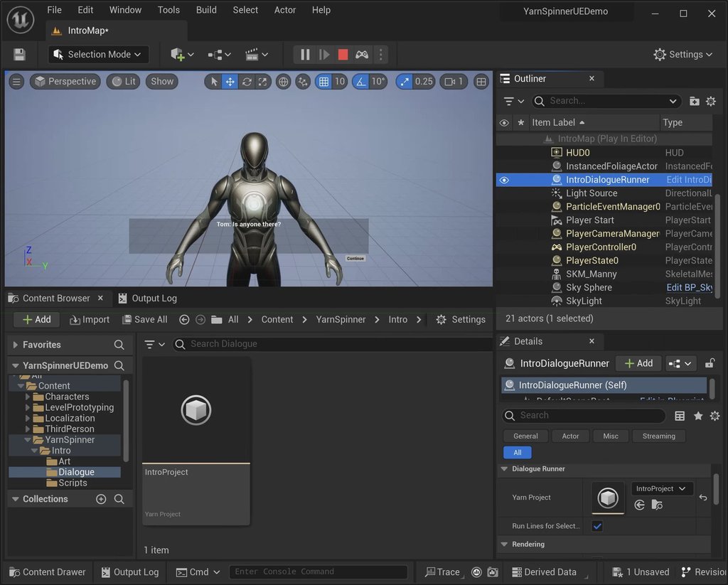Viewport: 728px width, 585px height.
Task: Click the translate gizmo tool in viewport
Action: pyautogui.click(x=230, y=82)
